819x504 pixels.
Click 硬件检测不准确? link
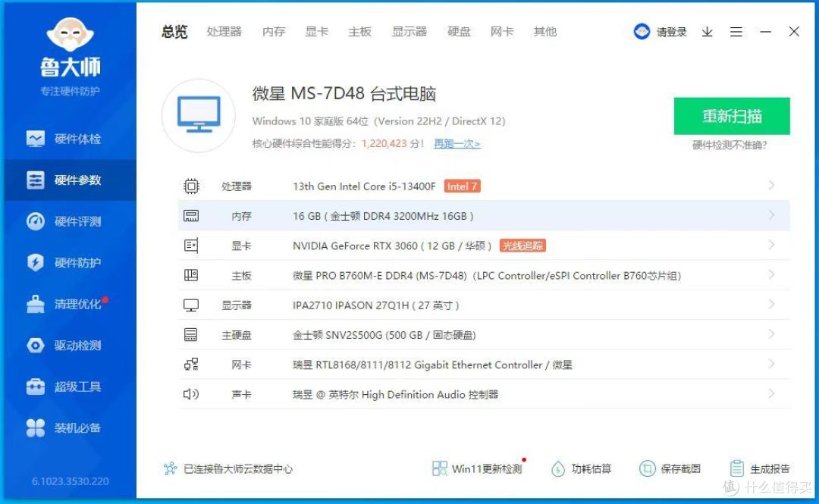pyautogui.click(x=730, y=146)
